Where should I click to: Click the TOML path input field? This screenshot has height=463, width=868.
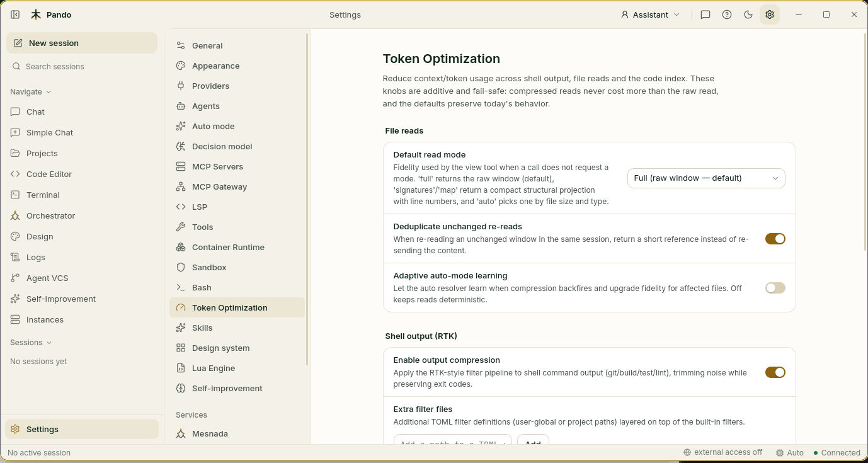[453, 440]
